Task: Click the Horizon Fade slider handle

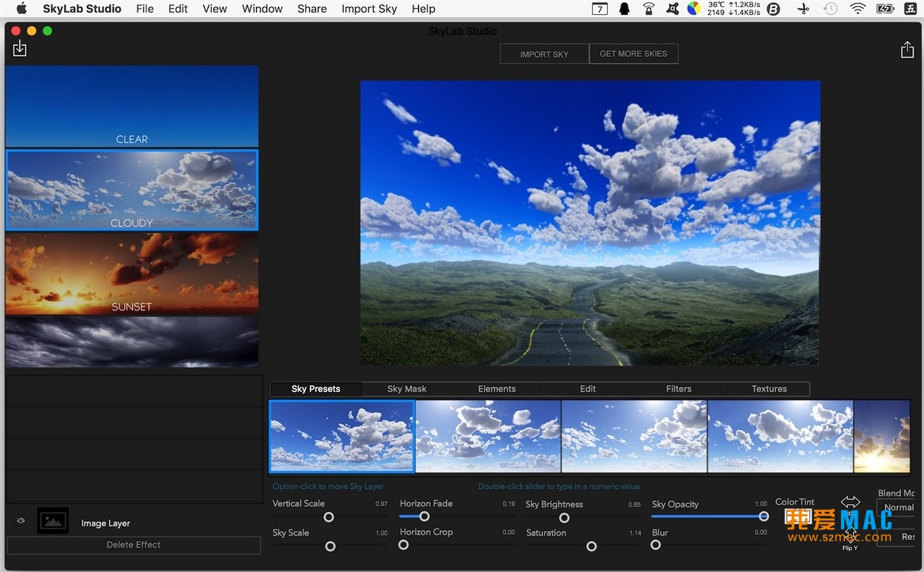Action: [x=424, y=517]
